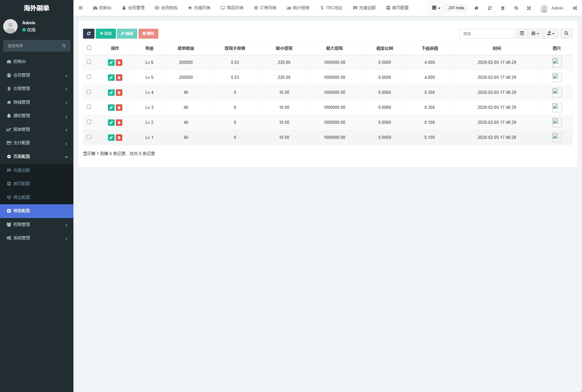
Task: Open the columns visibility dropdown
Action: 535,34
